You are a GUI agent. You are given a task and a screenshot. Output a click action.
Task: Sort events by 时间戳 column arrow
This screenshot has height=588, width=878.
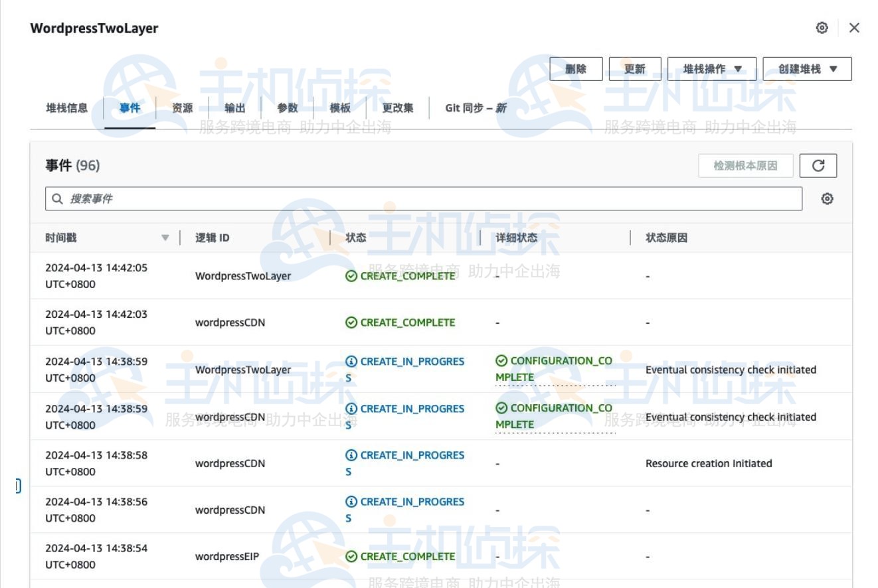(x=165, y=238)
